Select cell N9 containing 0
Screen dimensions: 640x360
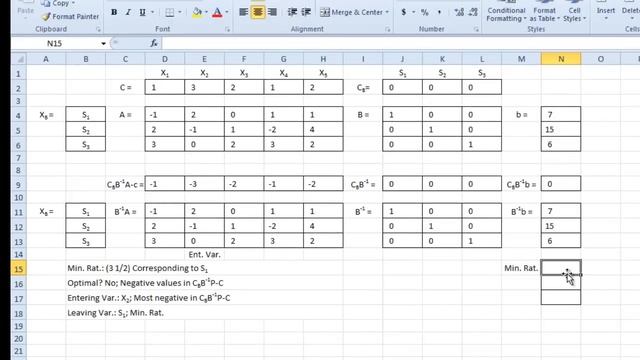click(x=561, y=184)
